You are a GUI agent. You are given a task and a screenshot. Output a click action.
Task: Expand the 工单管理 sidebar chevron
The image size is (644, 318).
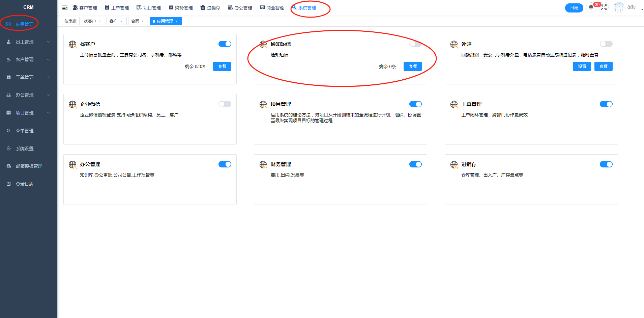48,77
